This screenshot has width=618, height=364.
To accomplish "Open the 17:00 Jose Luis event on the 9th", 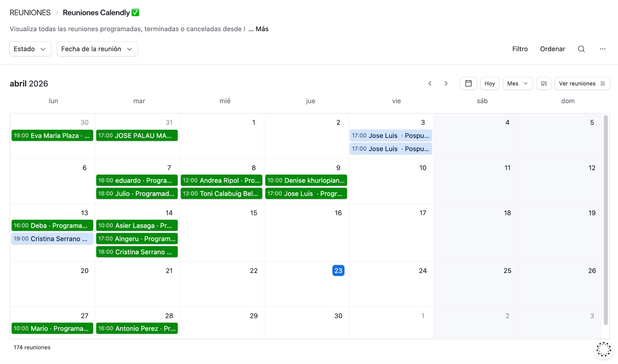I will point(306,194).
